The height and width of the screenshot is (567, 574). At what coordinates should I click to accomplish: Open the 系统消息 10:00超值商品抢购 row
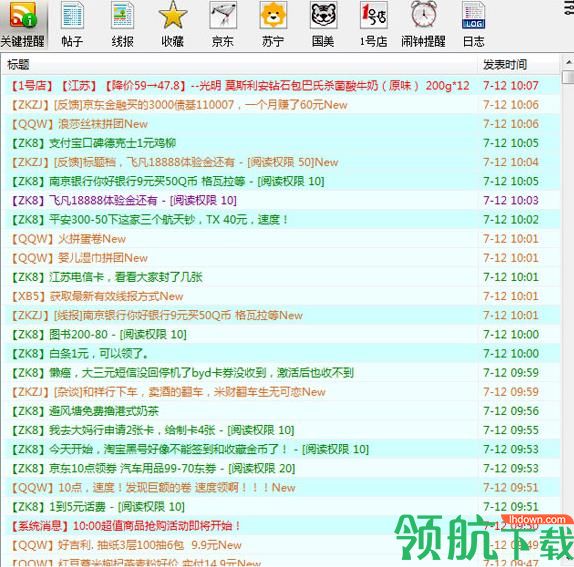tap(281, 526)
